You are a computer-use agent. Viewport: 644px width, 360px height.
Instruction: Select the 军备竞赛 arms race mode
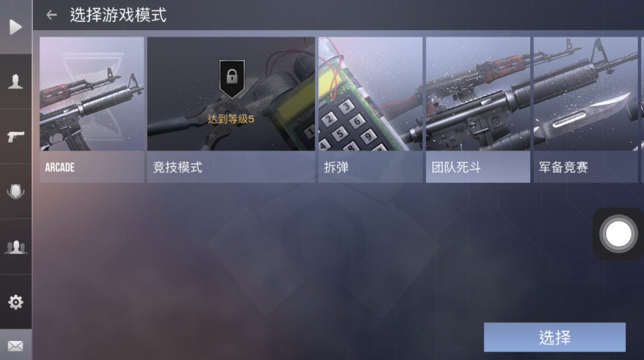[585, 110]
